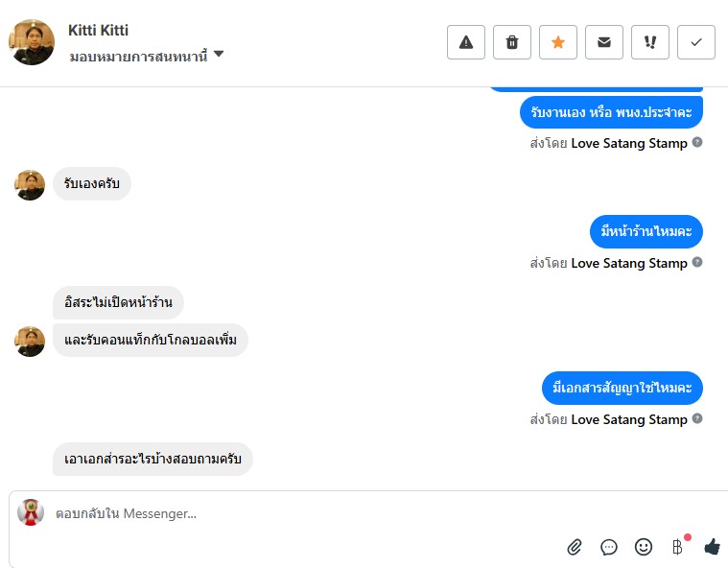Click the reply field ตอบกลับใน Messenger
Viewport: 728px width, 568px height.
click(x=288, y=513)
